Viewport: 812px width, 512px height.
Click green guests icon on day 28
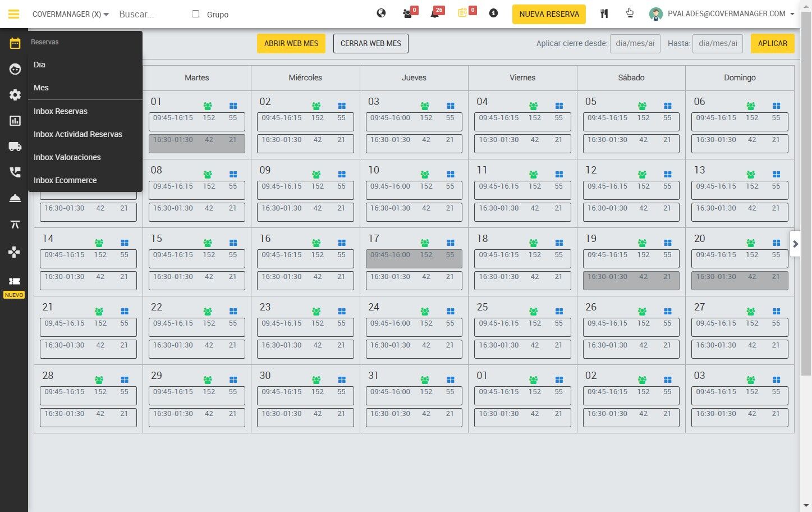click(99, 380)
